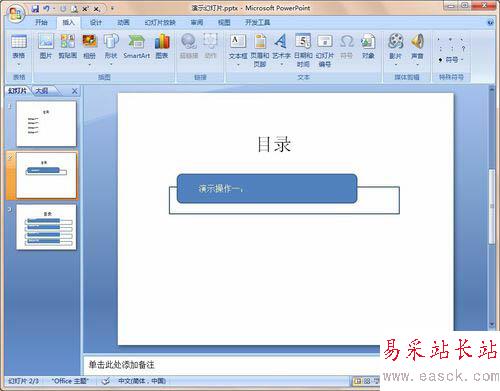Switch to Normal view button in status bar
The height and width of the screenshot is (391, 500).
click(x=358, y=381)
